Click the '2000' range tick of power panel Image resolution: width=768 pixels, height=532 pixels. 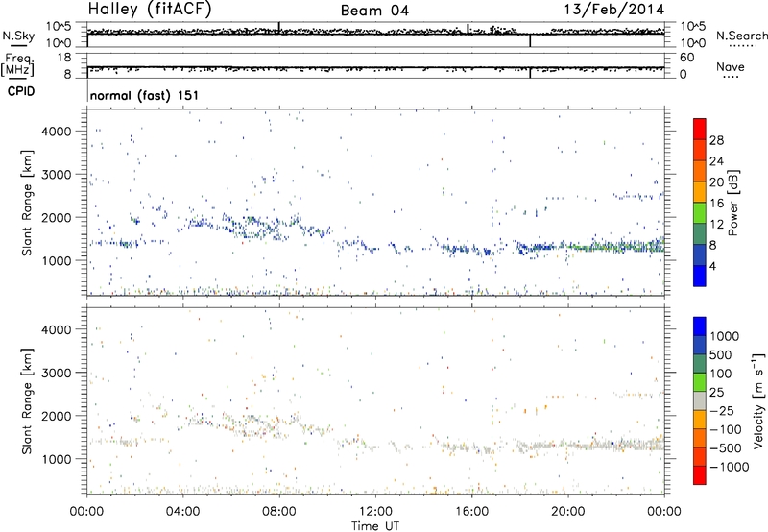click(57, 217)
